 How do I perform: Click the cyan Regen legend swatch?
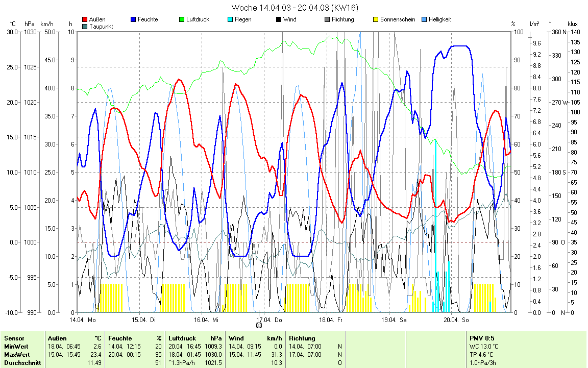pyautogui.click(x=230, y=19)
